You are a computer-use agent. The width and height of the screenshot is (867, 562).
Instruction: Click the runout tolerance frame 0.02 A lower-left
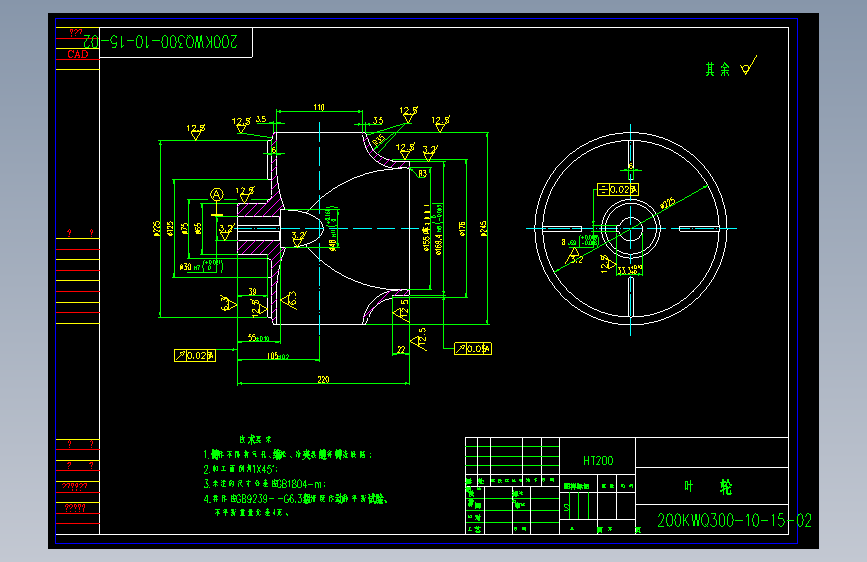click(x=195, y=355)
